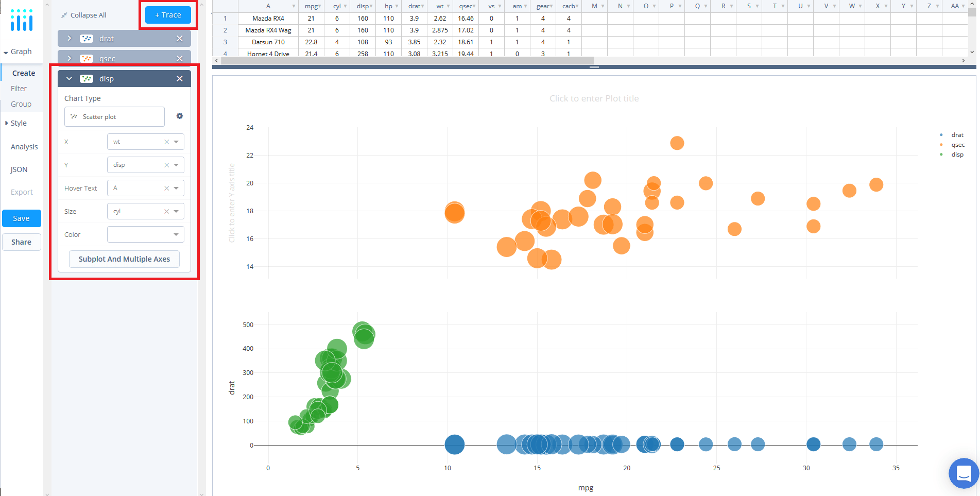Open the chat support bubble

coord(963,473)
